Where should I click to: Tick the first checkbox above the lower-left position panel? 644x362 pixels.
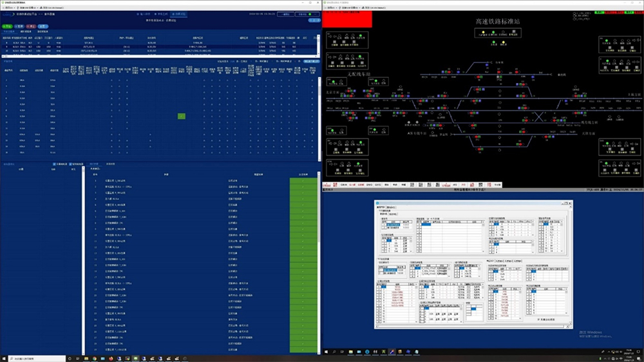(53, 164)
